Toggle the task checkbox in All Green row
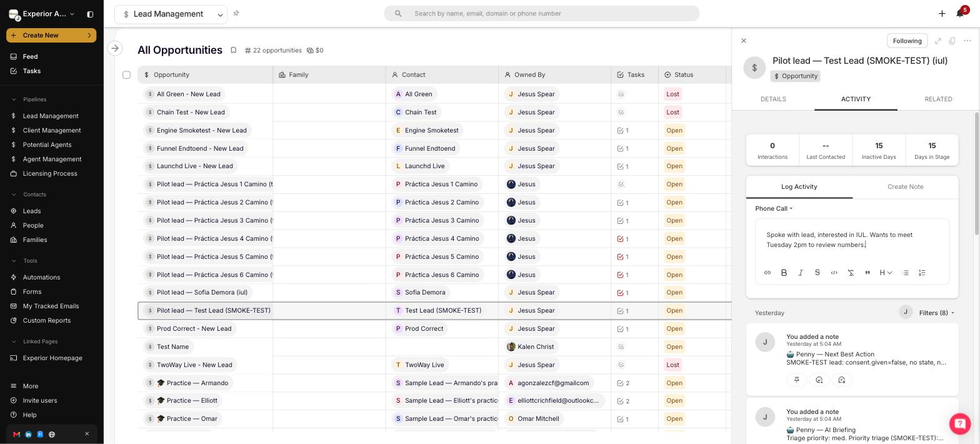 click(621, 94)
